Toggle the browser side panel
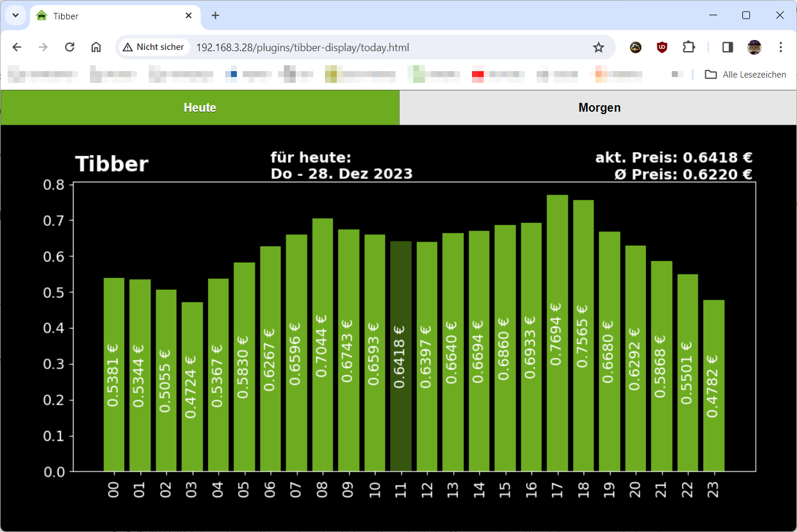797x532 pixels. [728, 47]
